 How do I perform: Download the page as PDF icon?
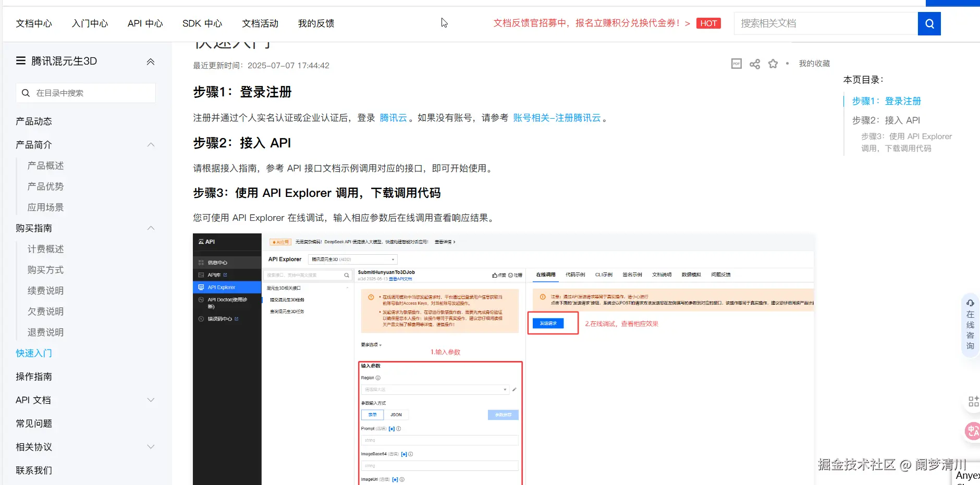(x=737, y=64)
